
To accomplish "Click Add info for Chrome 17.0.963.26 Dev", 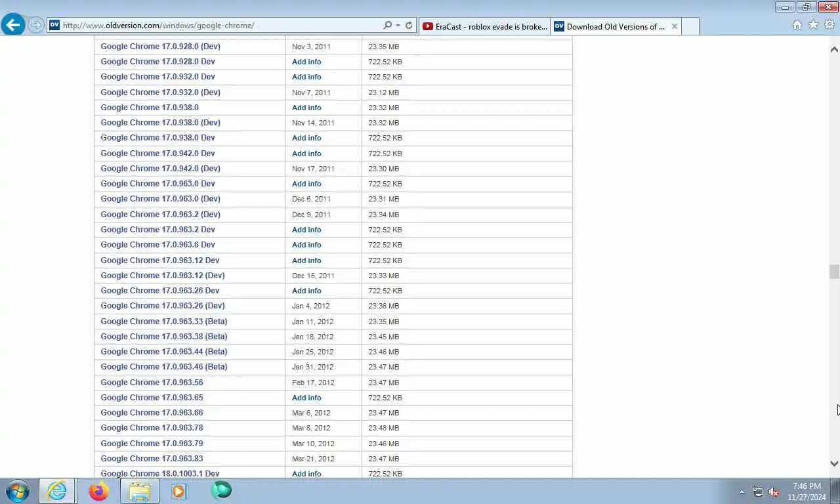I will (x=306, y=291).
